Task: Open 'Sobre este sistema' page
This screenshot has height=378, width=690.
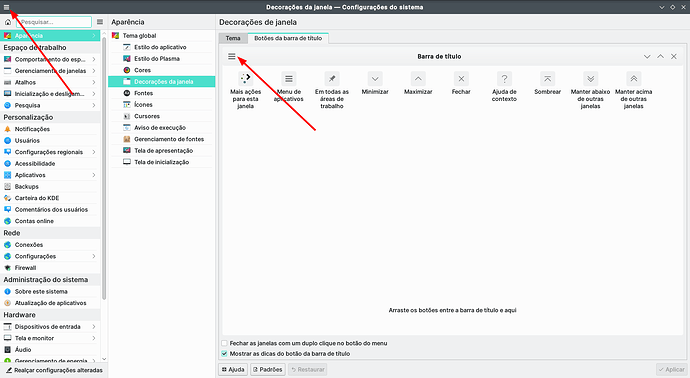Action: 50,291
